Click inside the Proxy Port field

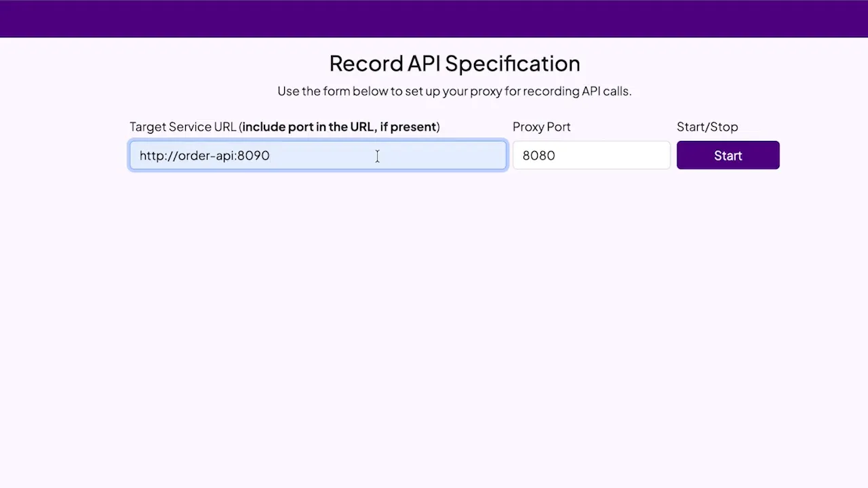pos(591,155)
